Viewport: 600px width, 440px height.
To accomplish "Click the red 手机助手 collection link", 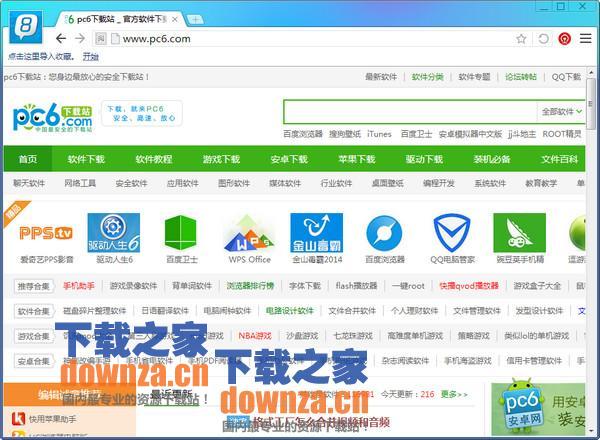I will pos(79,286).
